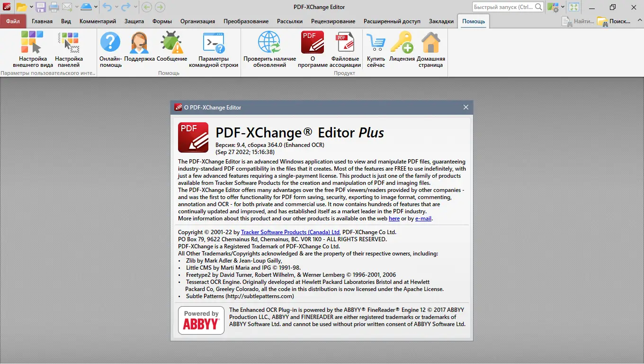Screen dimensions: 644x364
Task: Open the Файл menu
Action: coord(13,21)
